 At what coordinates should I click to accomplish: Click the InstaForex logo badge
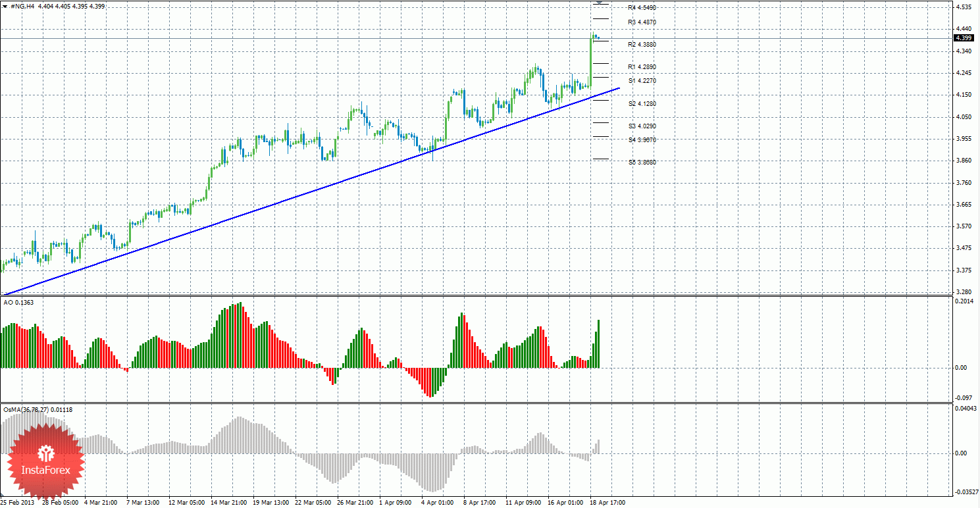[45, 460]
